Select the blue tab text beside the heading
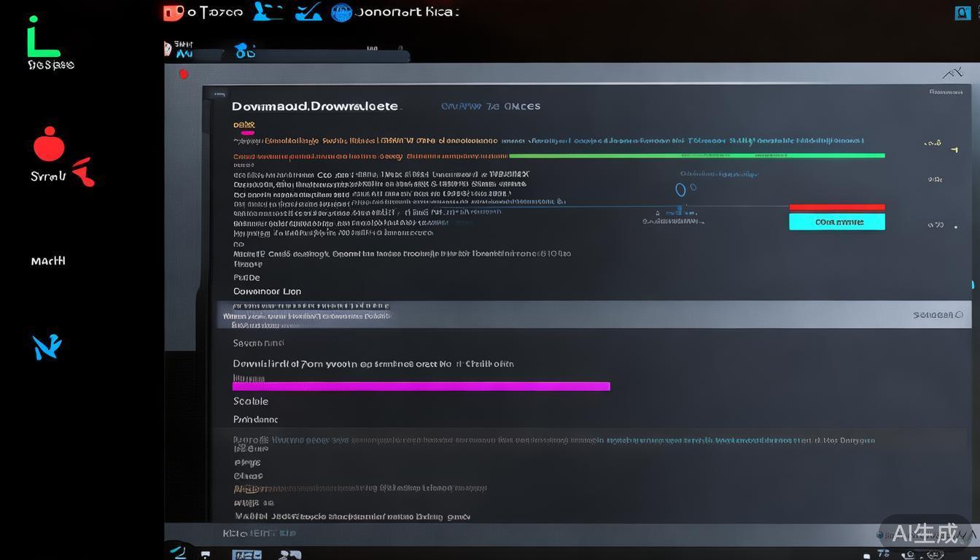Viewport: 980px width, 560px height. [x=490, y=106]
